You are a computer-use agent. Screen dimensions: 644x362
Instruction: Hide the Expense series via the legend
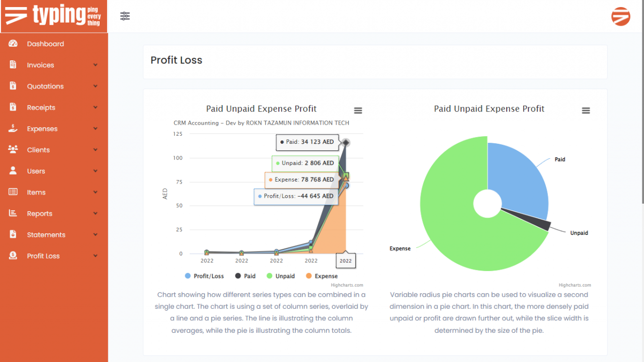pyautogui.click(x=318, y=276)
